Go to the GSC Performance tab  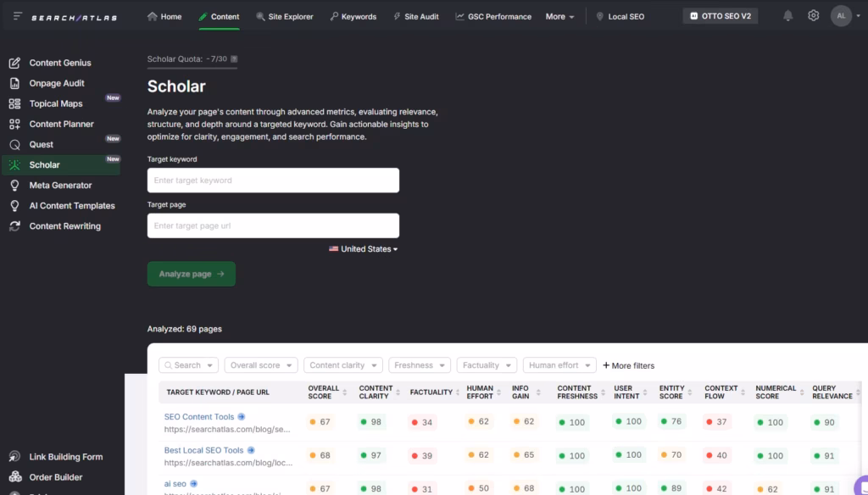(x=493, y=16)
